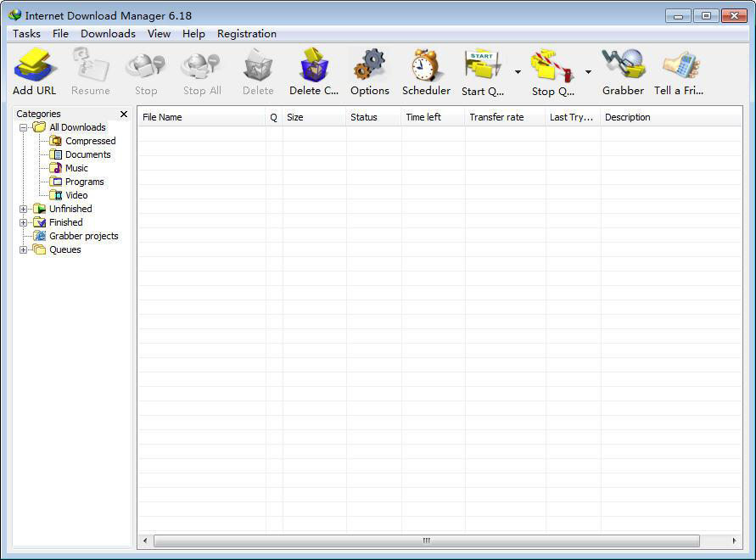Expand the Finished category node
This screenshot has width=756, height=560.
click(x=24, y=221)
